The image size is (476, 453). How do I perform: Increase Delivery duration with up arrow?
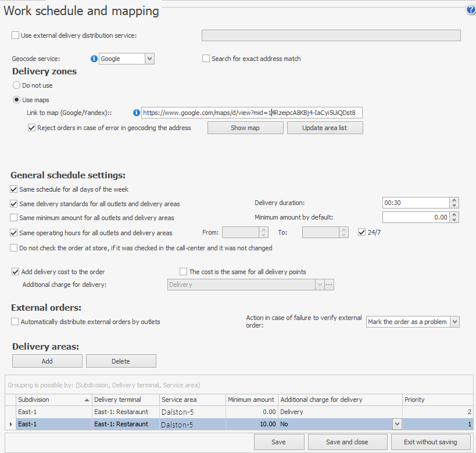coord(454,200)
